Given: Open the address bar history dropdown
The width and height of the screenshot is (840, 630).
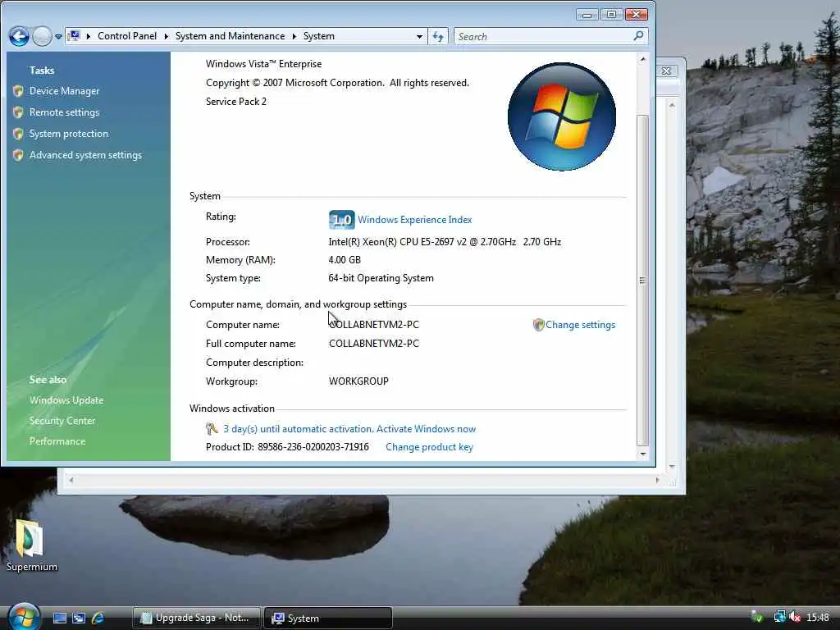Looking at the screenshot, I should coord(419,36).
